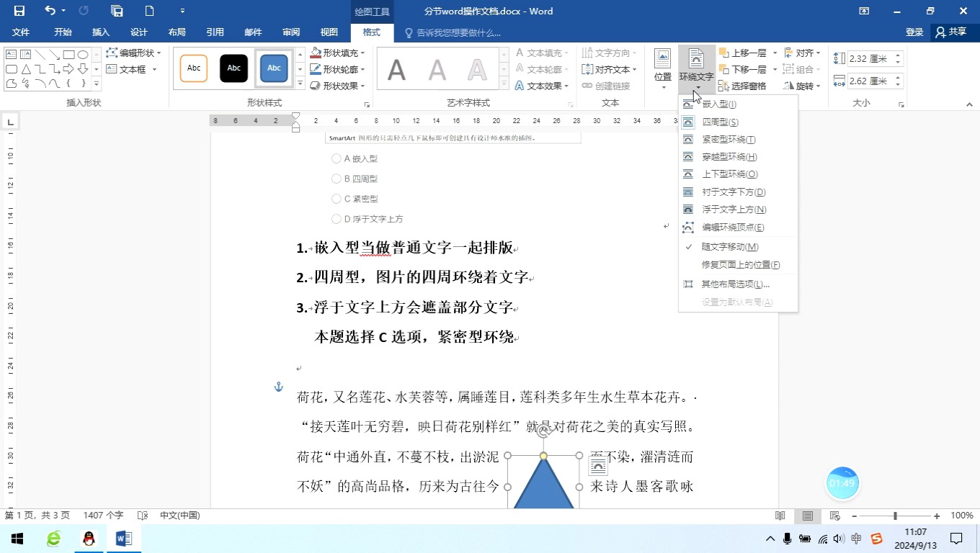
Task: Expand the insert shapes gallery more arrow
Action: [97, 84]
